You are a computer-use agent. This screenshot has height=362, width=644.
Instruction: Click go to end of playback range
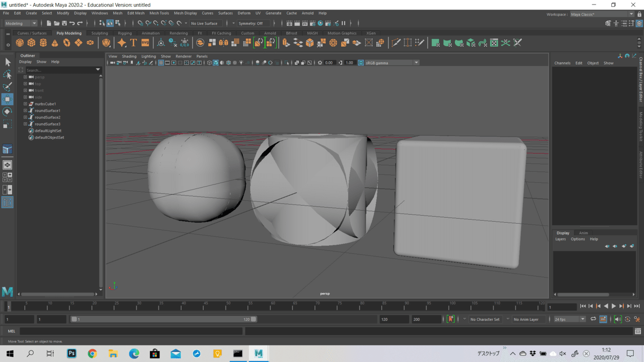[637, 306]
